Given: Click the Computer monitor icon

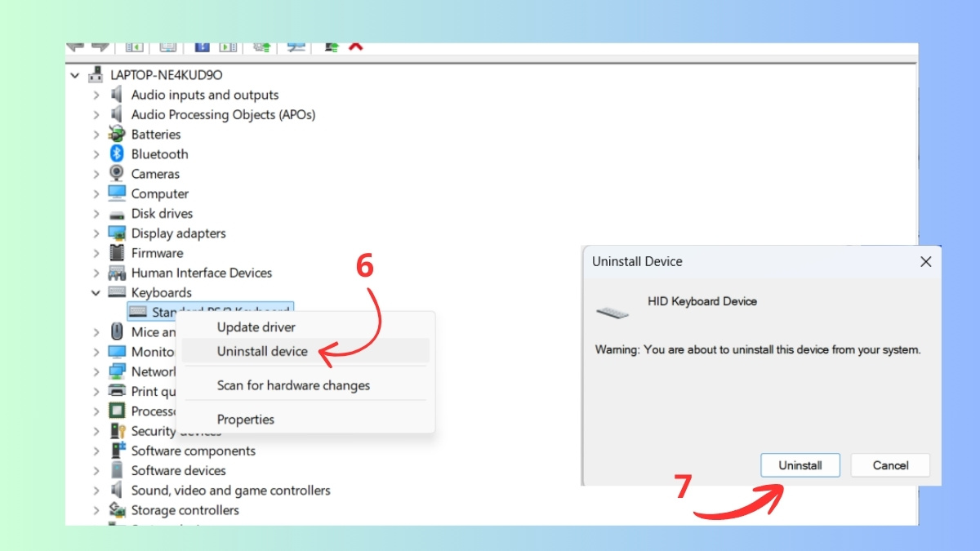Looking at the screenshot, I should [x=117, y=193].
